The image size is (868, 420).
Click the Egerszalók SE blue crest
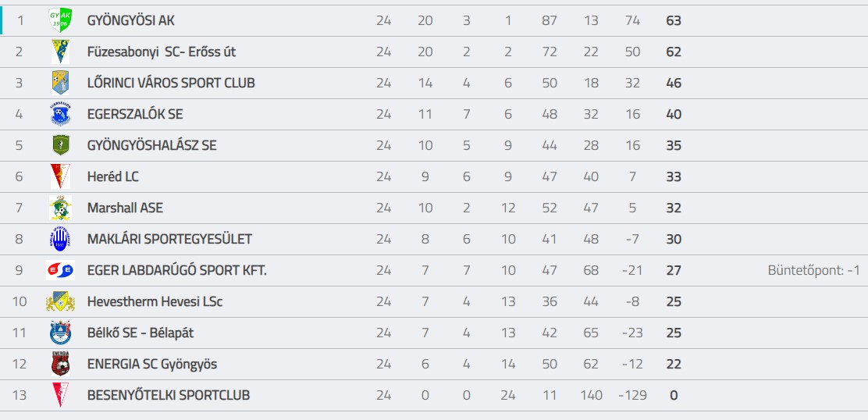60,114
